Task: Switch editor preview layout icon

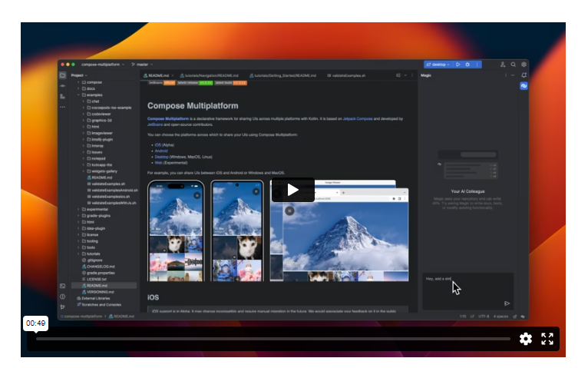Action: tap(398, 75)
